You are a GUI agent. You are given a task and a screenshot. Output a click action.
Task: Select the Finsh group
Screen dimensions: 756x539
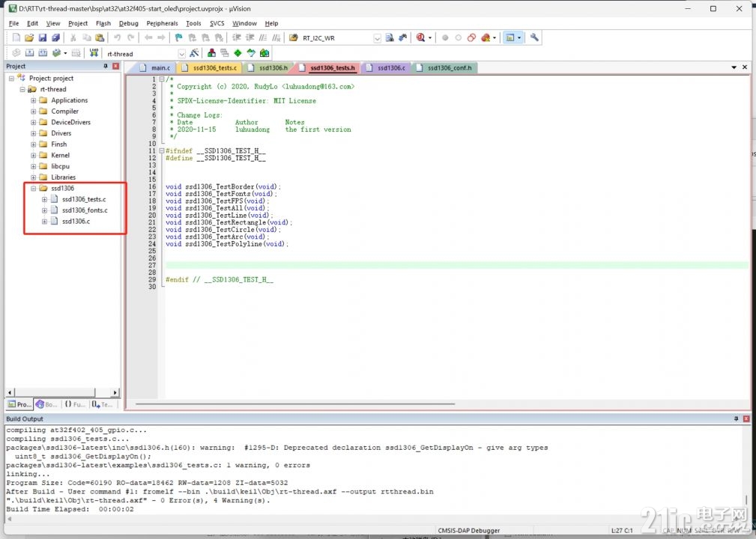pos(59,144)
